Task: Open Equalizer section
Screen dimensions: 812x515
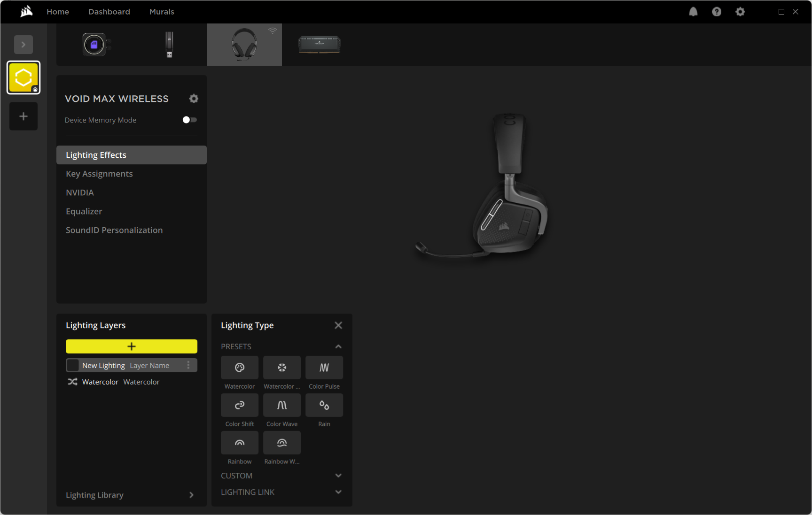Action: click(132, 211)
